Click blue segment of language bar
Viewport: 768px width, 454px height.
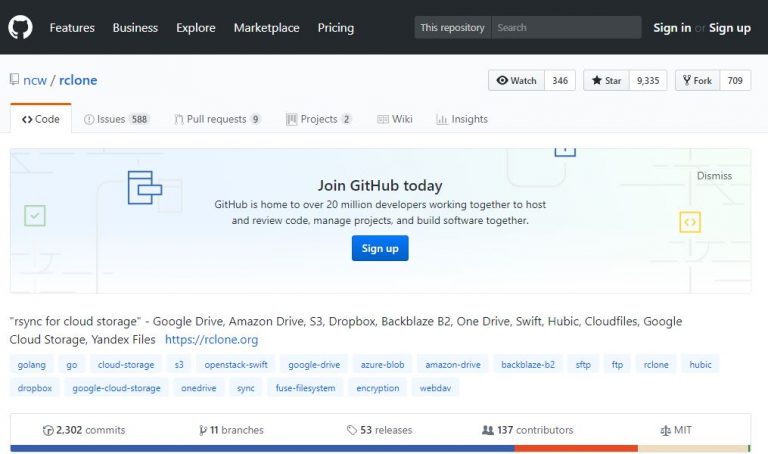pyautogui.click(x=263, y=448)
